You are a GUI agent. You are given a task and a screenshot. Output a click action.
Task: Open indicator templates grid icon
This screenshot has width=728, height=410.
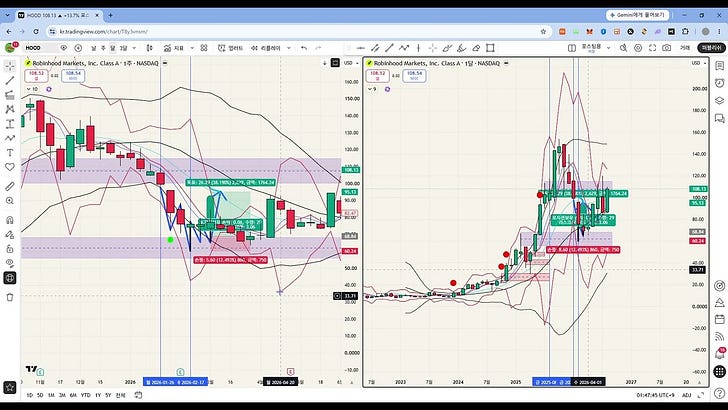[204, 48]
